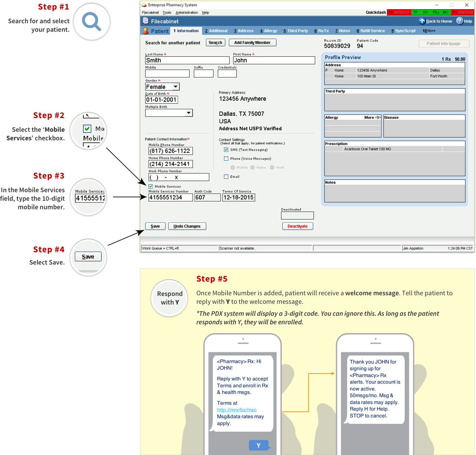Check the Email contact setting checkbox
This screenshot has width=476, height=455.
tap(226, 177)
